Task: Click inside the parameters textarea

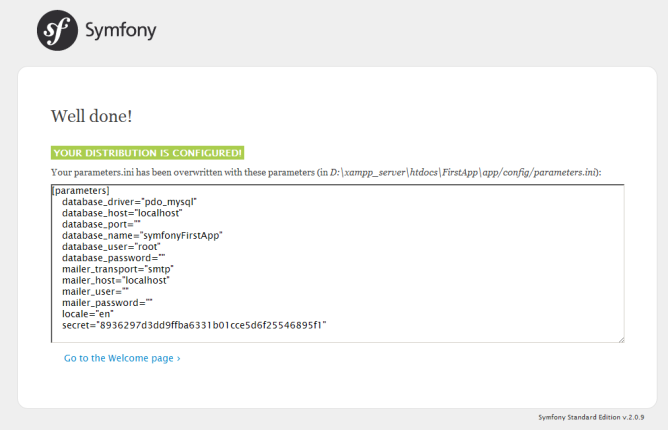Action: [x=337, y=263]
